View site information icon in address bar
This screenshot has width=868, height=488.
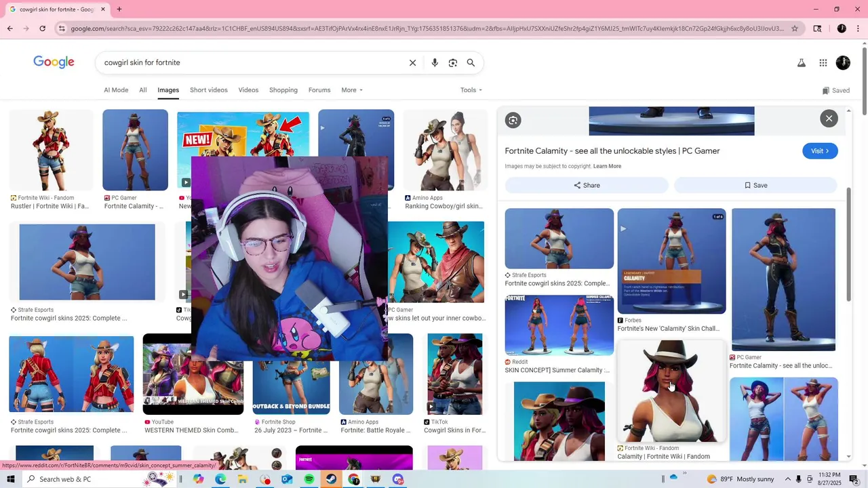[62, 28]
